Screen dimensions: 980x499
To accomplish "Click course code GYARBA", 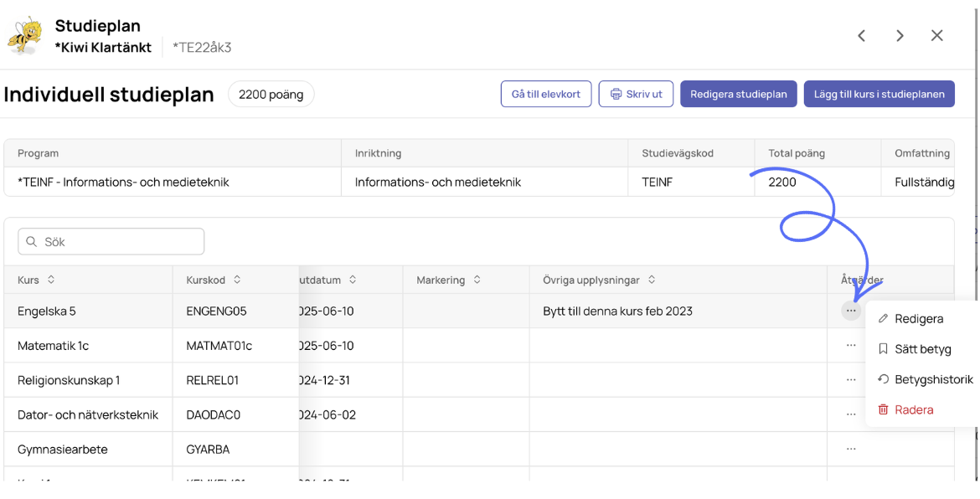I will [x=208, y=449].
